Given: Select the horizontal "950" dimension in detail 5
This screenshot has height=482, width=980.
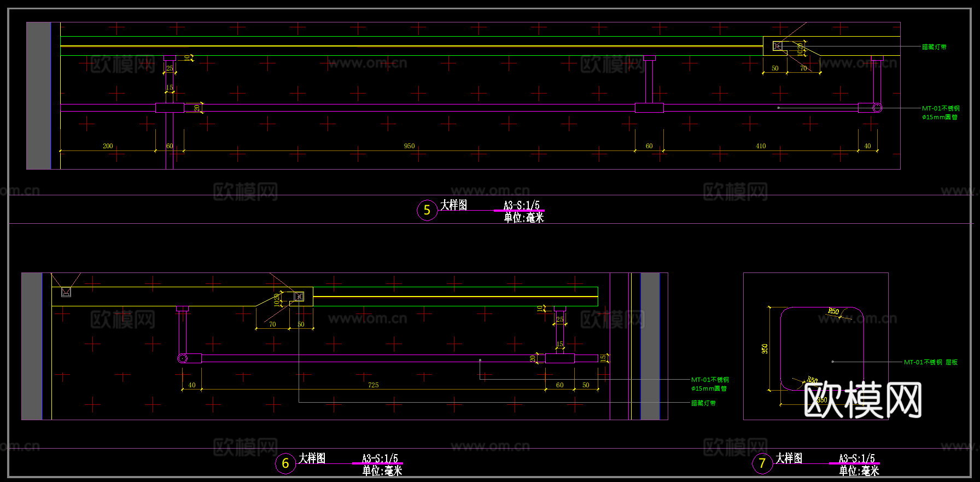Looking at the screenshot, I should [410, 146].
